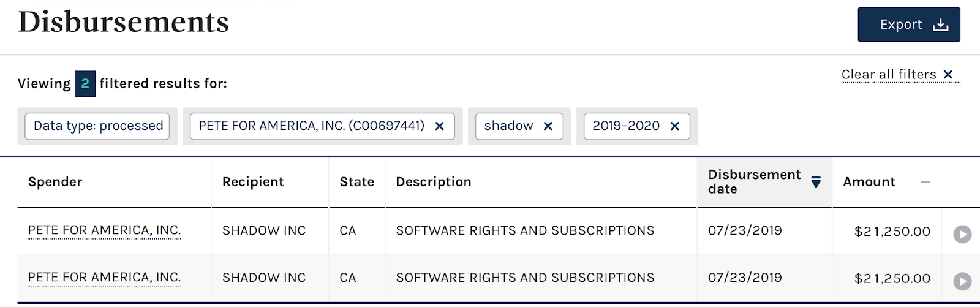The image size is (980, 307).
Task: Remove the shadow keyword filter tag
Action: [x=548, y=126]
